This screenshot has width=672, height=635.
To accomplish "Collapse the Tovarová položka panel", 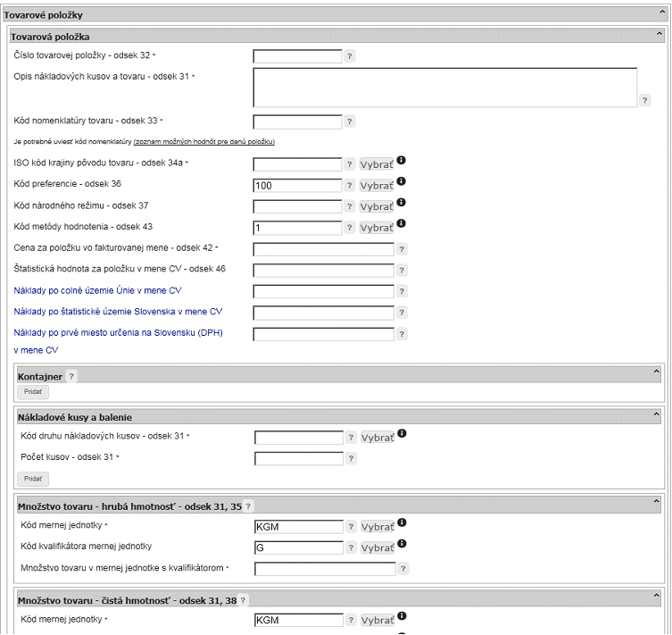I will 660,34.
